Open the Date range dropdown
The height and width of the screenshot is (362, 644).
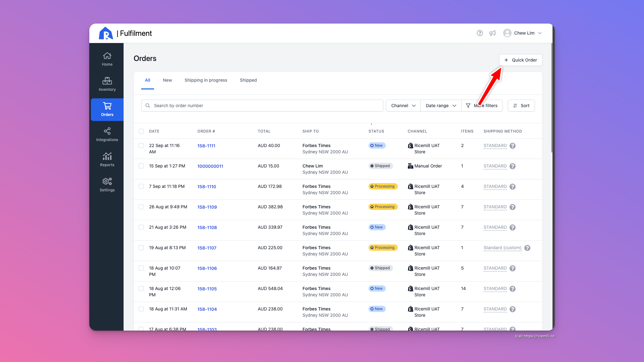coord(441,106)
